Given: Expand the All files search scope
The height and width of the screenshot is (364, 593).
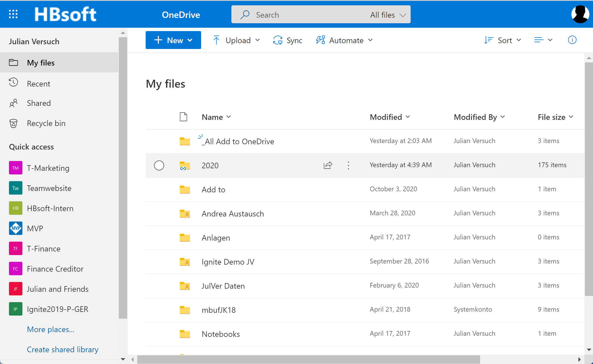Looking at the screenshot, I should click(x=388, y=15).
